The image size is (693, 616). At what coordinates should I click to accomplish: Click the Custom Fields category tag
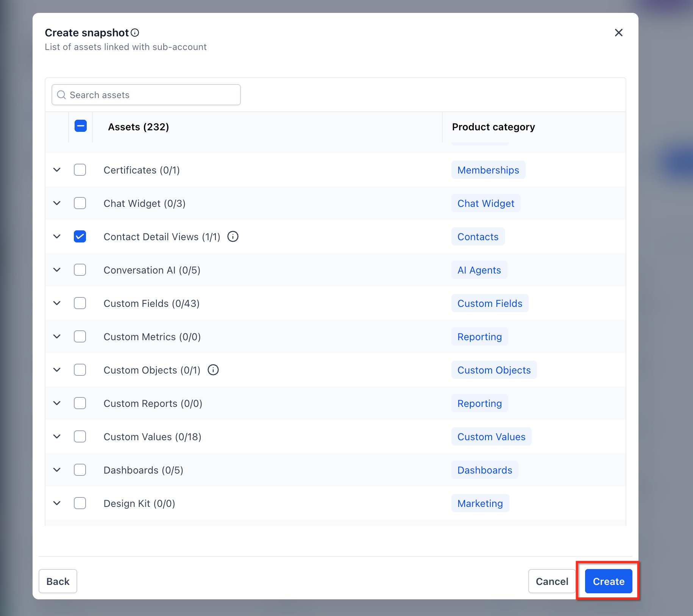coord(490,303)
